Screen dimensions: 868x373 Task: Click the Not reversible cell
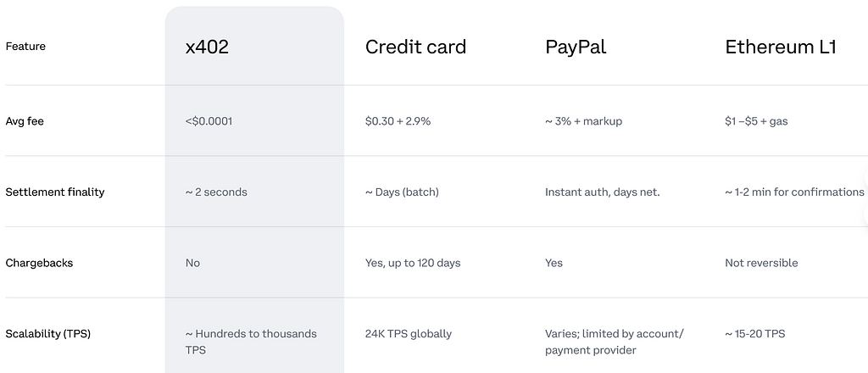761,263
